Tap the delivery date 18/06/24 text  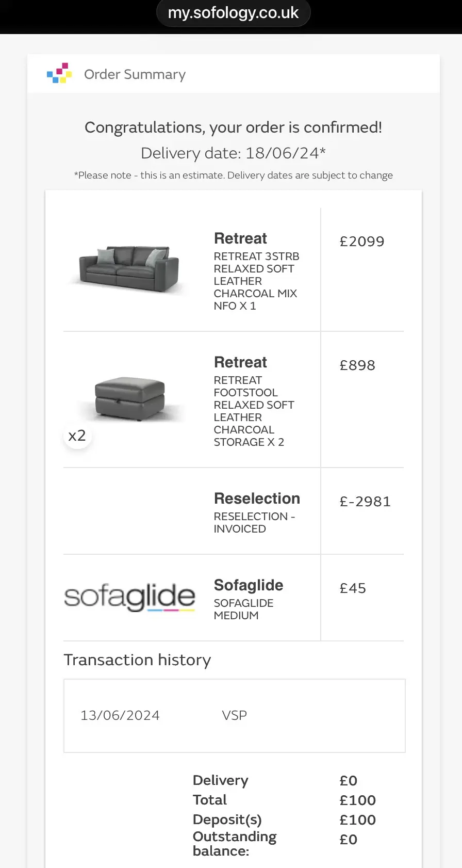(x=233, y=153)
